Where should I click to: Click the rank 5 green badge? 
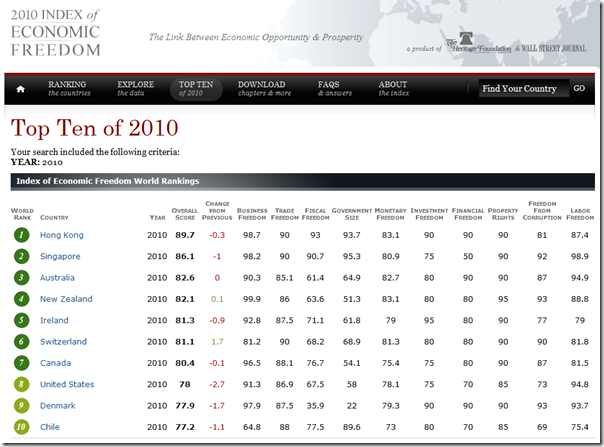click(22, 320)
